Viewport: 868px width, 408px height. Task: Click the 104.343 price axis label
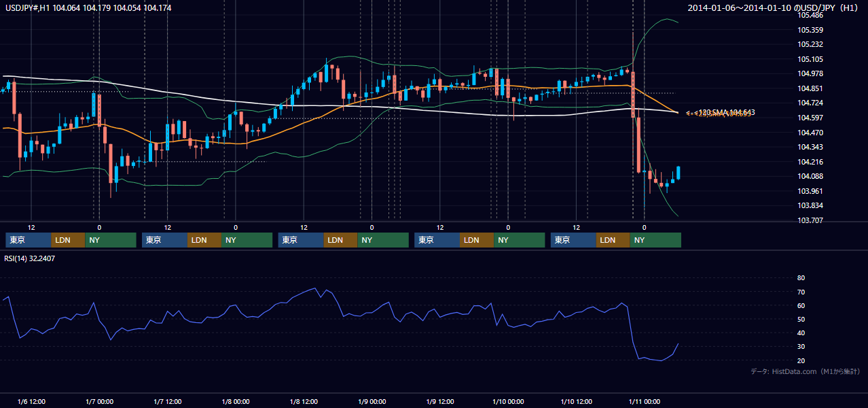coord(810,147)
